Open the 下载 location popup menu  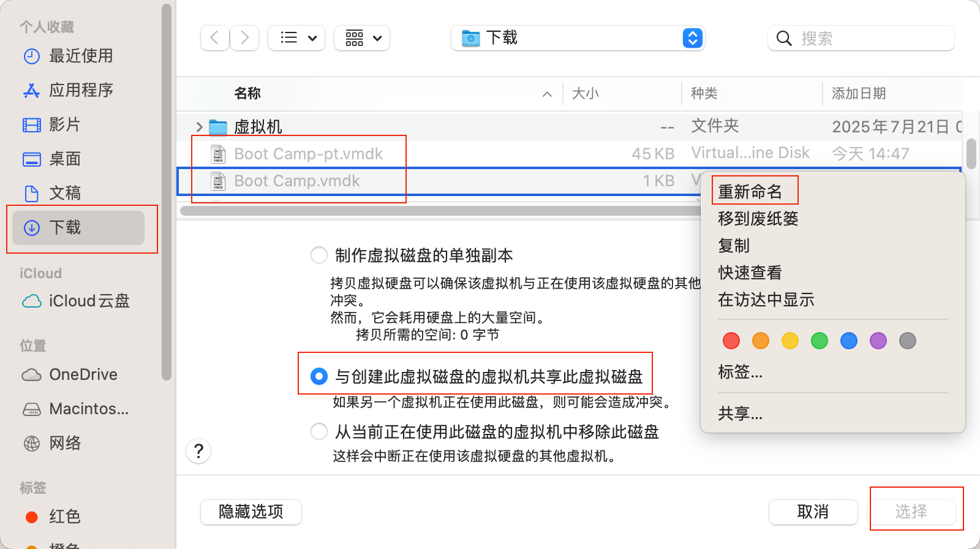tap(578, 38)
